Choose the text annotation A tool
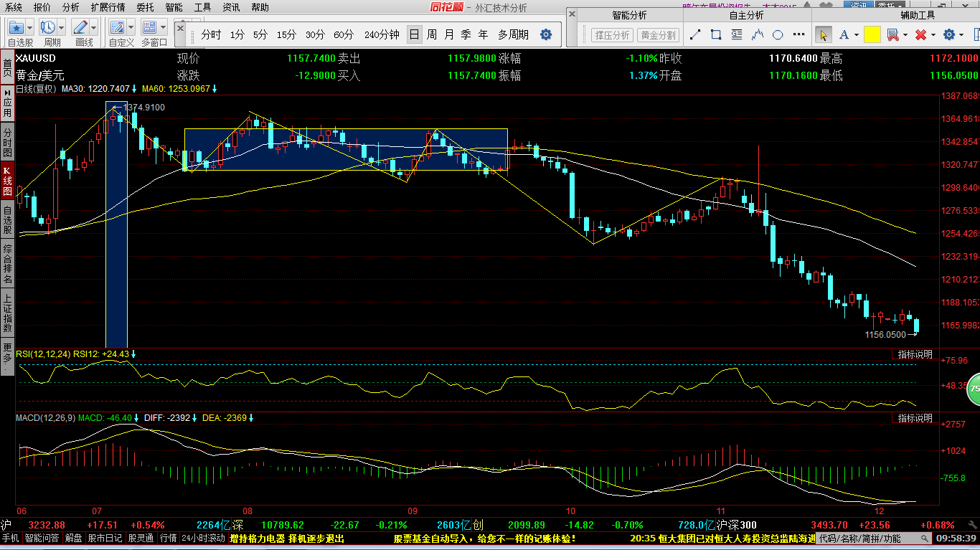This screenshot has height=550, width=980. [x=844, y=34]
